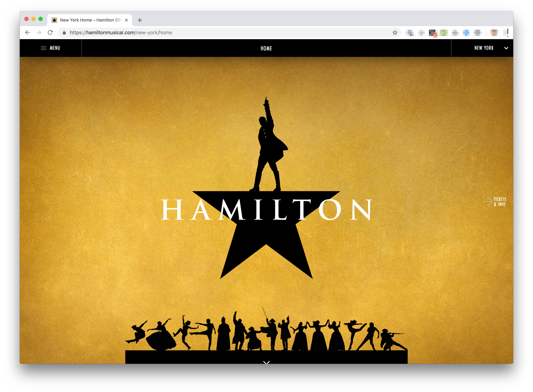
Task: Bookmark page with the star icon
Action: 395,32
